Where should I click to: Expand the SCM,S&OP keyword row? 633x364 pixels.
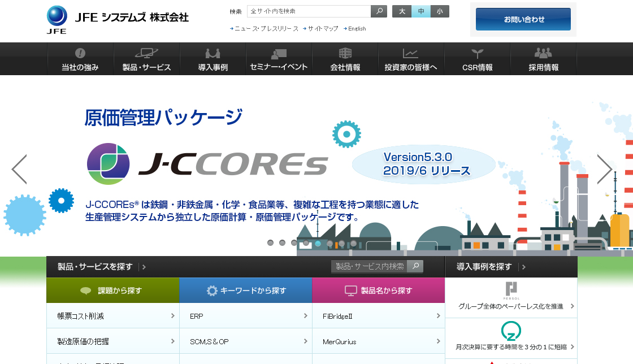click(245, 341)
